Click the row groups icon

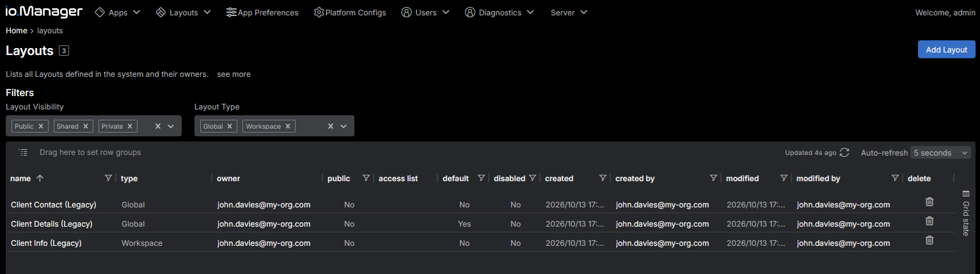[24, 152]
